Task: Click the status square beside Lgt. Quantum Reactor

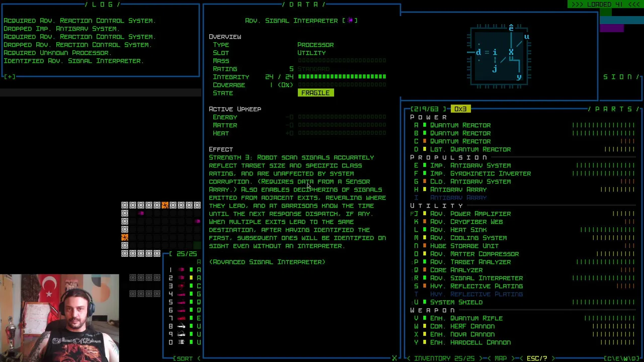Action: 425,149
